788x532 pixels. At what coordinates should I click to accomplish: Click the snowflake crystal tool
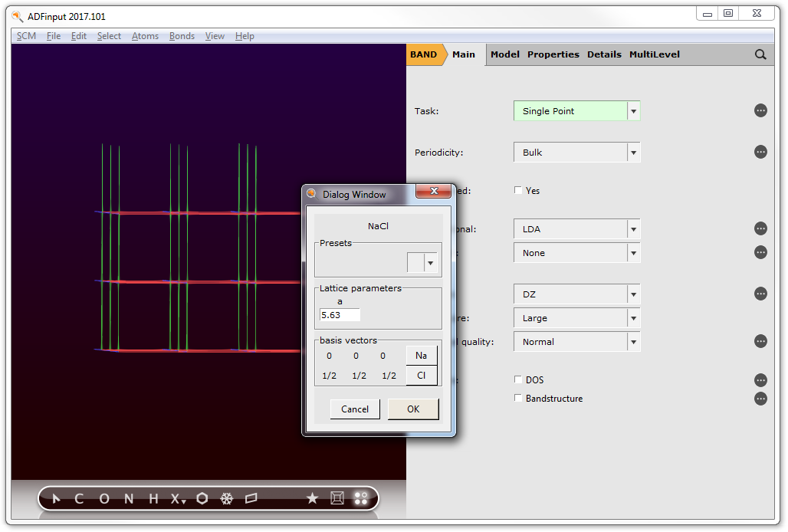click(226, 499)
